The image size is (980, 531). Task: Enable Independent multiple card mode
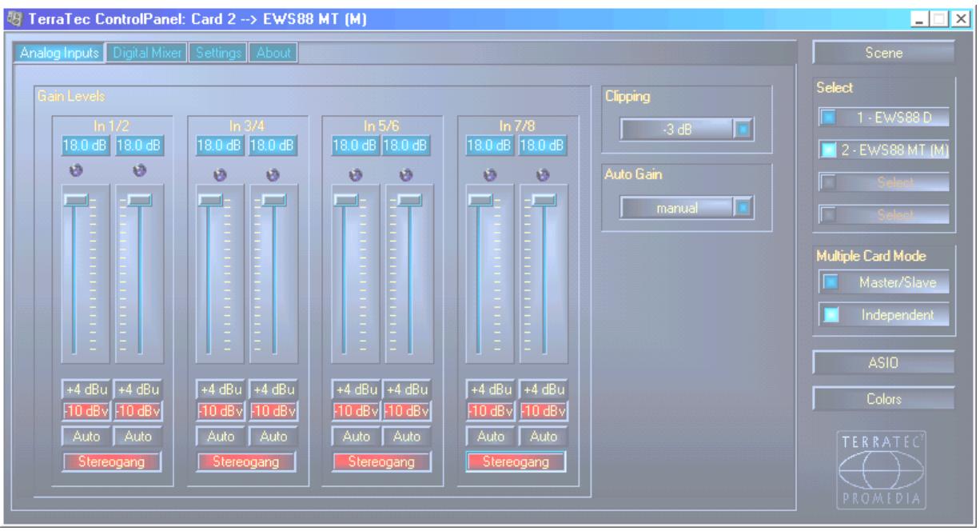pyautogui.click(x=883, y=315)
